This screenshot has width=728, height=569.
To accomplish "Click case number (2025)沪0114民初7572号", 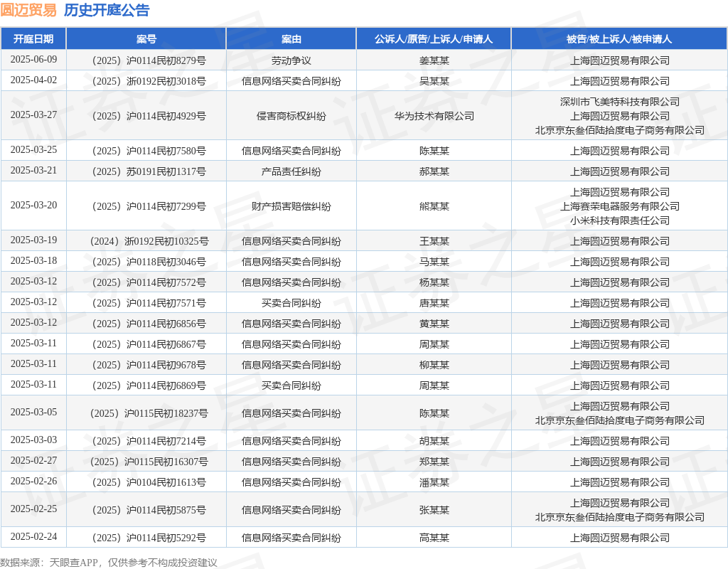I will tap(146, 282).
